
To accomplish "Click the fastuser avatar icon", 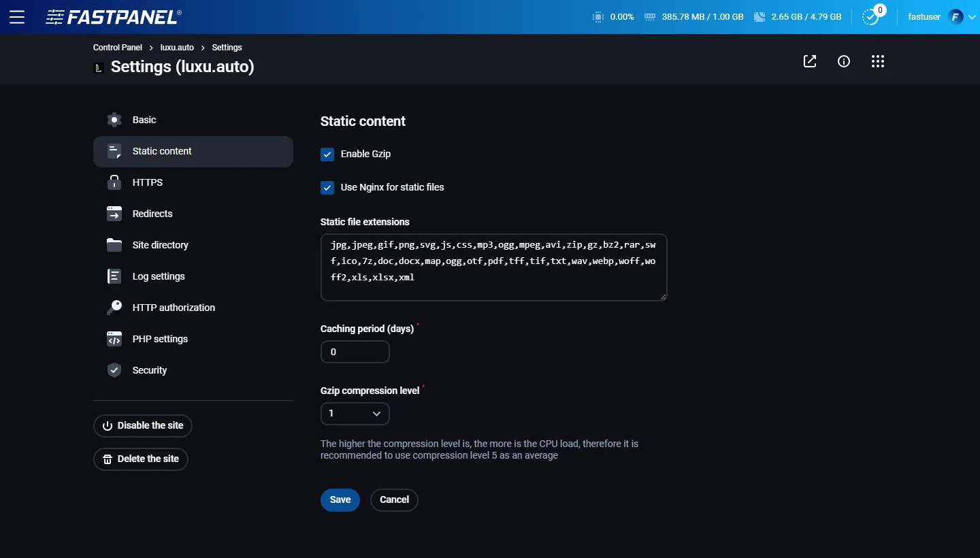I will (956, 17).
